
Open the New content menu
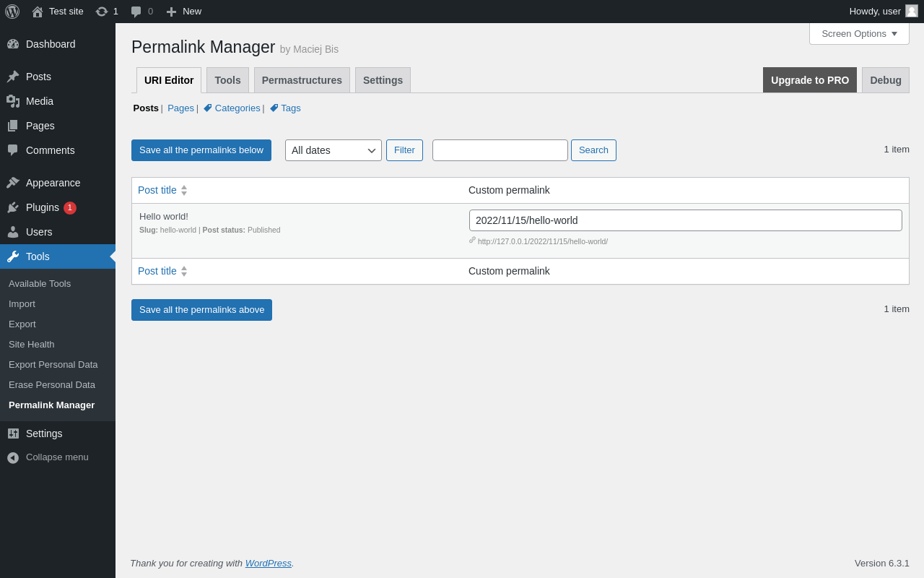(184, 12)
